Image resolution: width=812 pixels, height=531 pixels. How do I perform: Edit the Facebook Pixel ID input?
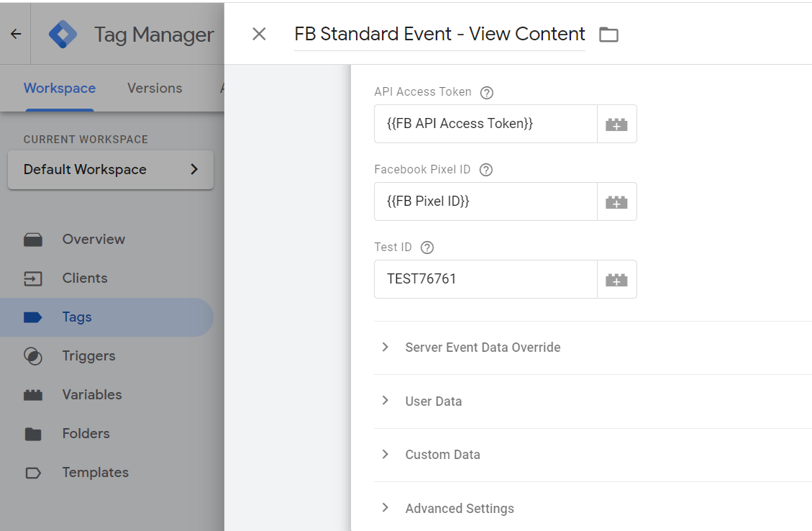pos(485,201)
